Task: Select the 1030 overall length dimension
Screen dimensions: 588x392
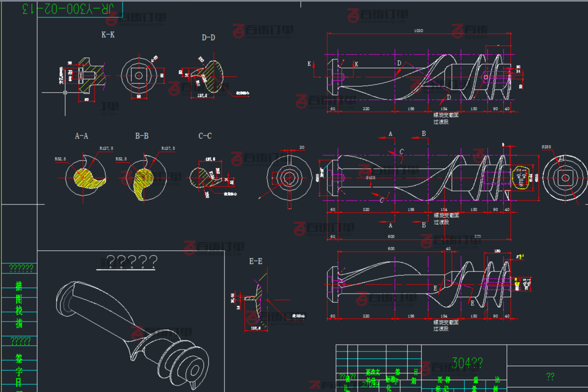Action: coord(419,31)
